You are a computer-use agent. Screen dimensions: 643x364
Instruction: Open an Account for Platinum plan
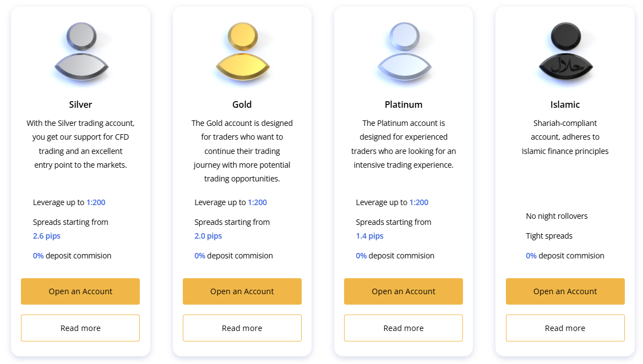tap(404, 291)
